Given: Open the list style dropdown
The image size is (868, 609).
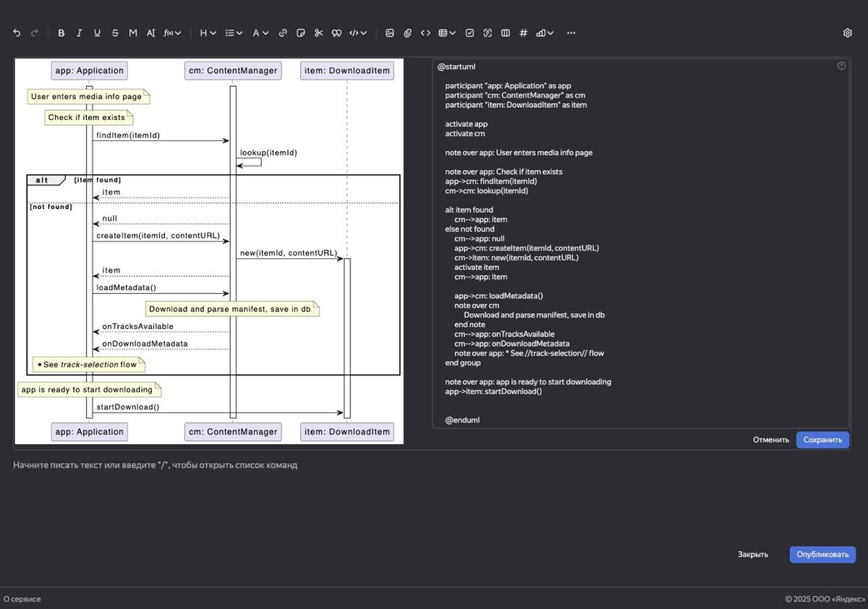Looking at the screenshot, I should (x=234, y=33).
